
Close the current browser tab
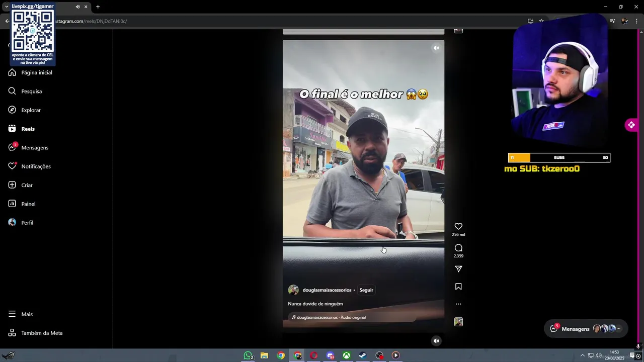[86, 7]
